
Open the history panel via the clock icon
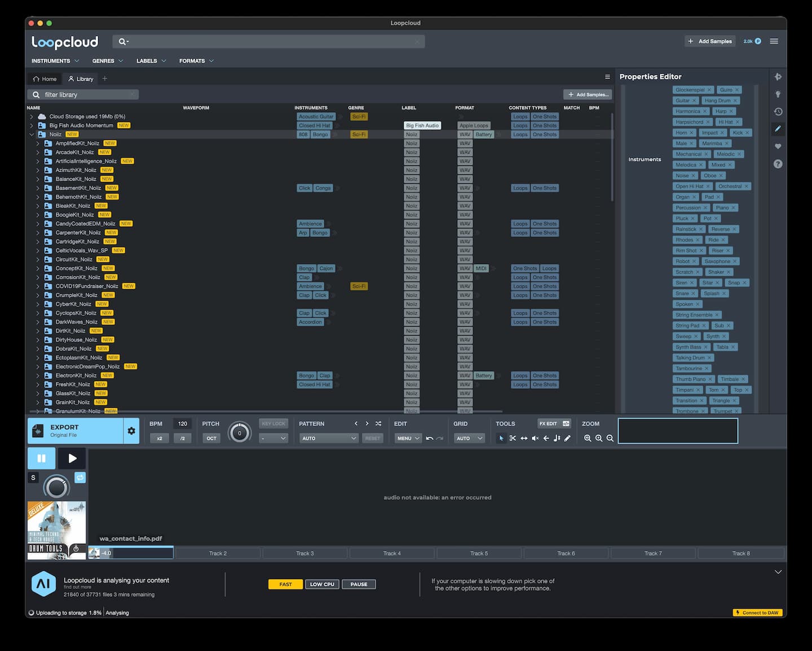[778, 112]
